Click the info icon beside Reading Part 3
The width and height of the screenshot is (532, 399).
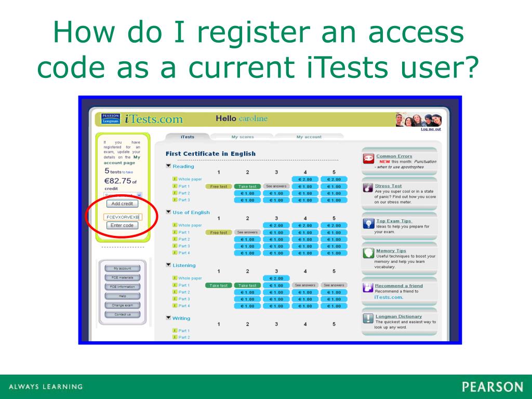tap(175, 199)
